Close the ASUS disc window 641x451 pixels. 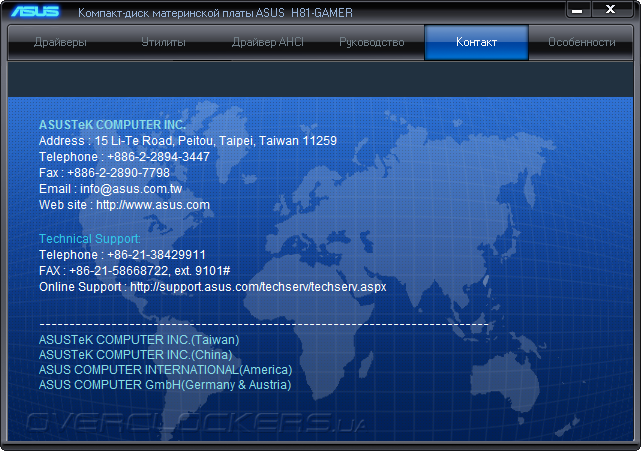pos(610,10)
